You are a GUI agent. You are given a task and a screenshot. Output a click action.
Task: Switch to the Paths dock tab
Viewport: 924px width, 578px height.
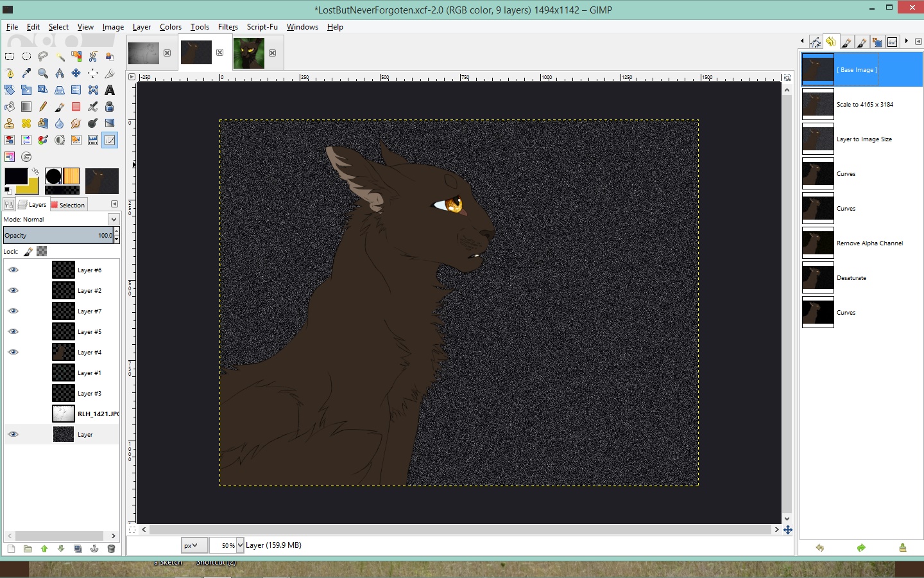(x=816, y=42)
